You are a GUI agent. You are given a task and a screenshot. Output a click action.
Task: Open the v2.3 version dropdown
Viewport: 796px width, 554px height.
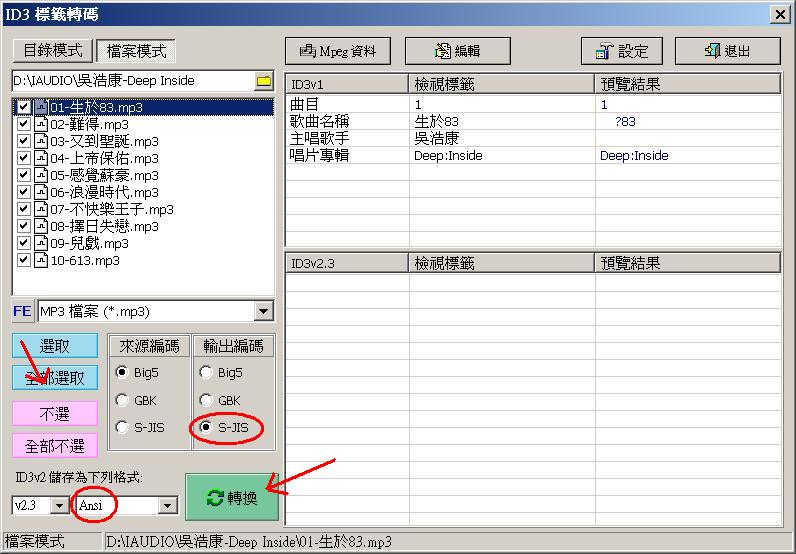pyautogui.click(x=59, y=506)
